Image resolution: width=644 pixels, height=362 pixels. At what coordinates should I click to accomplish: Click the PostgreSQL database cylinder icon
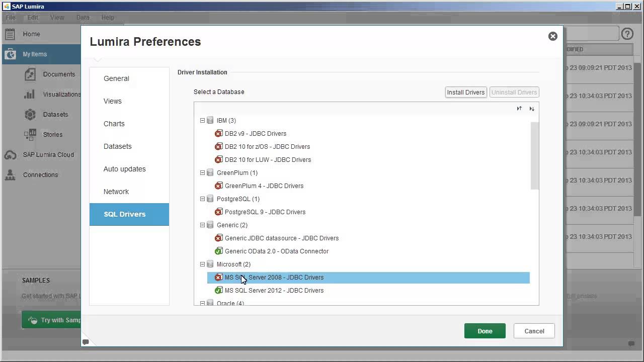[x=210, y=199]
